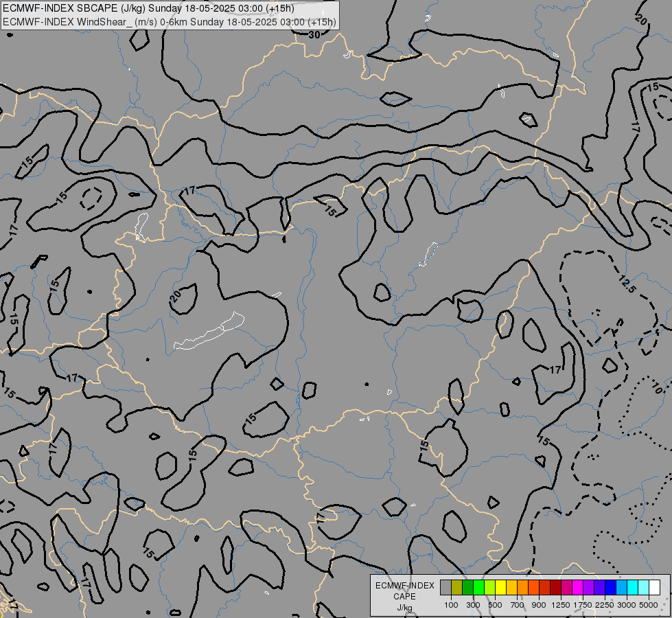Click the 2250 legend tick label
Image resolution: width=672 pixels, height=618 pixels.
[x=604, y=605]
